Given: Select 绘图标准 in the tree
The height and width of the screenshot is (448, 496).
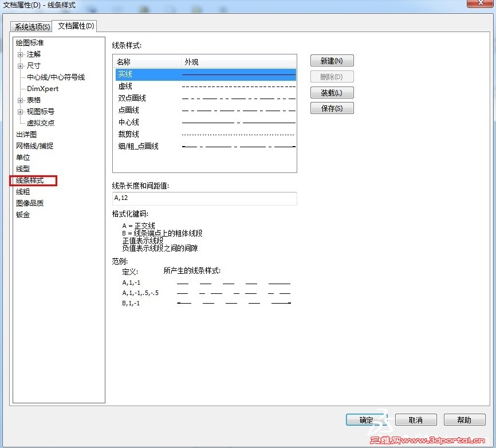Looking at the screenshot, I should tap(30, 43).
